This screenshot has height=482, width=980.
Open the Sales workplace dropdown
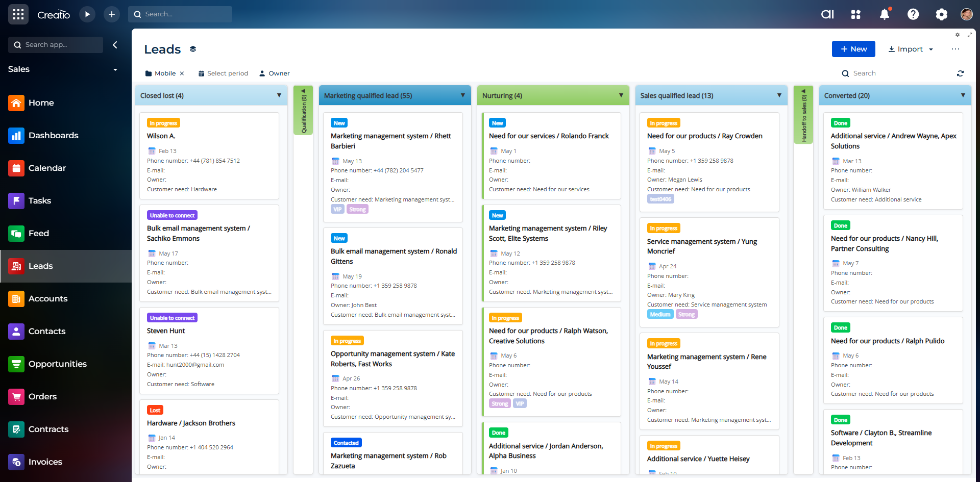pos(115,70)
